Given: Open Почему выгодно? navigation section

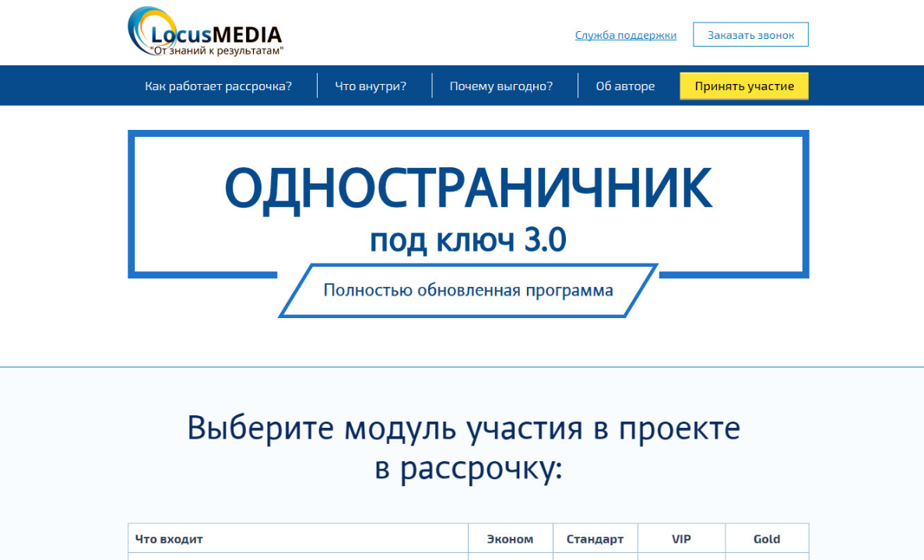Looking at the screenshot, I should pos(500,86).
